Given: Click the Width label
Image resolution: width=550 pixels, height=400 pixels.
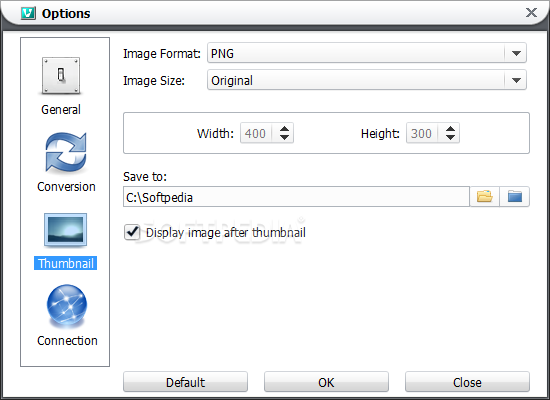Looking at the screenshot, I should [215, 134].
